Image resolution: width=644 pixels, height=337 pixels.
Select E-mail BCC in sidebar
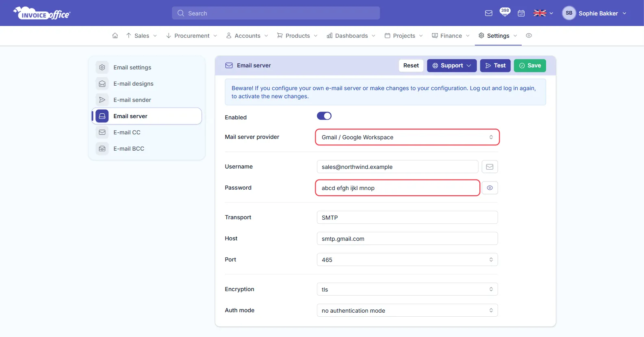click(x=147, y=149)
